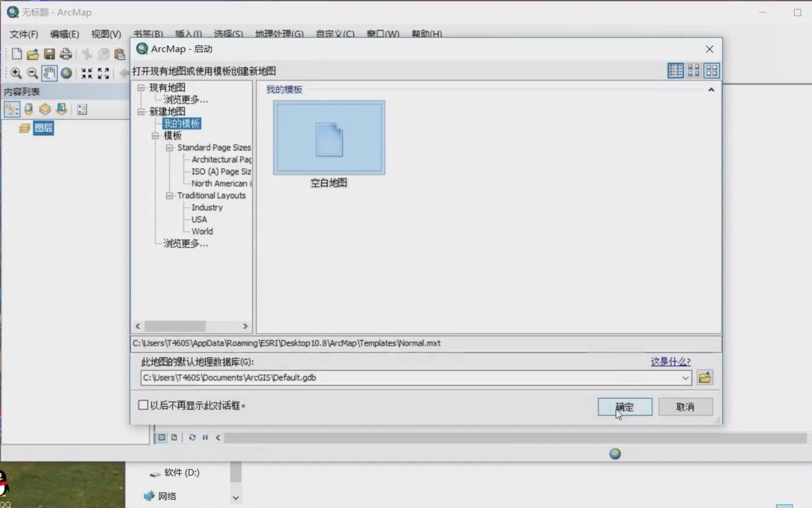This screenshot has width=812, height=508.
Task: Open the 文件(F) menu
Action: pos(24,34)
